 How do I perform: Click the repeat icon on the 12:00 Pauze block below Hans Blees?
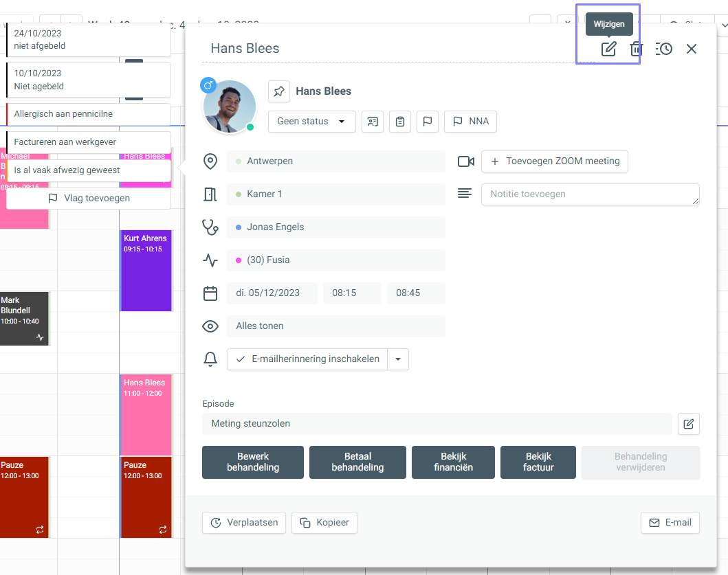(x=163, y=530)
